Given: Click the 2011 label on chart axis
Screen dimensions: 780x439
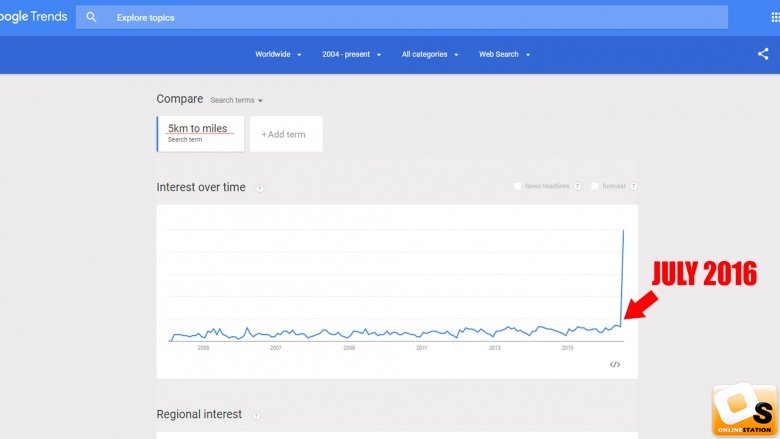Looking at the screenshot, I should click(421, 348).
